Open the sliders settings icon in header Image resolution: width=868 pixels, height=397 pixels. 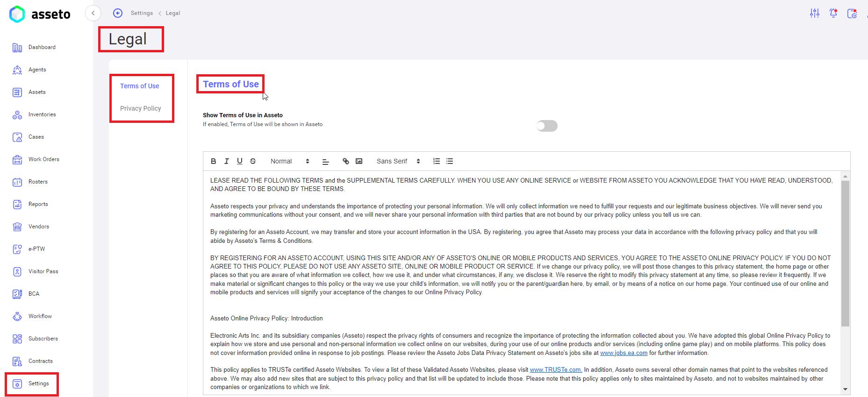coord(815,13)
